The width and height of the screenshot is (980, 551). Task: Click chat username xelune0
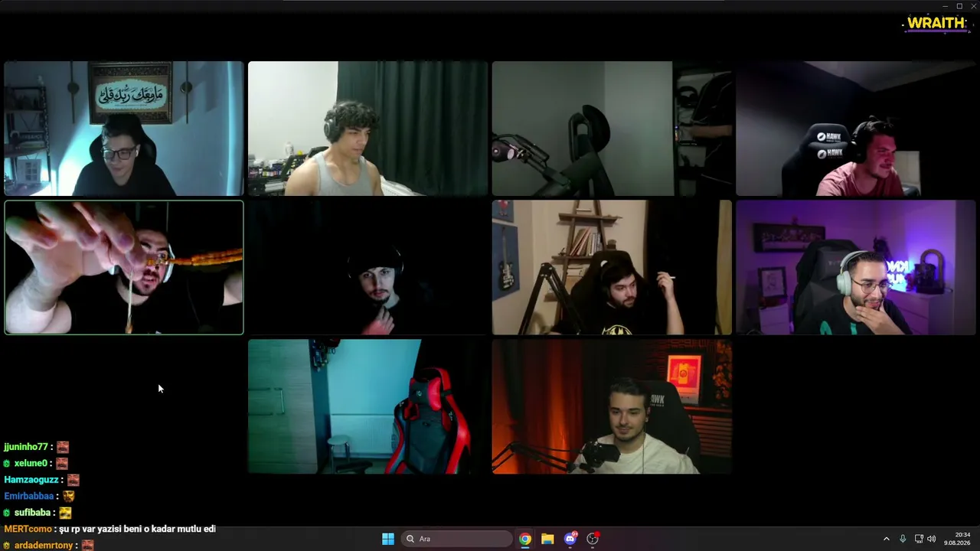31,464
